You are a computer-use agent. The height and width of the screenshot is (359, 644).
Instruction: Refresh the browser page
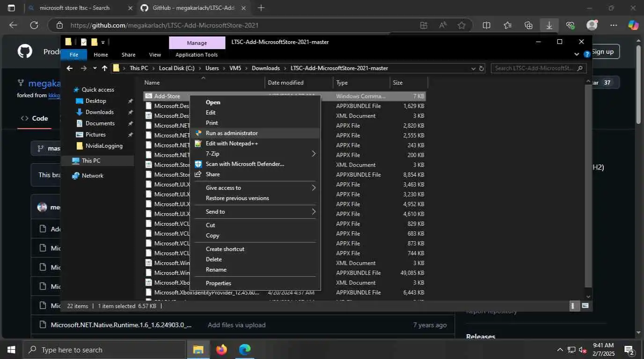(x=34, y=26)
